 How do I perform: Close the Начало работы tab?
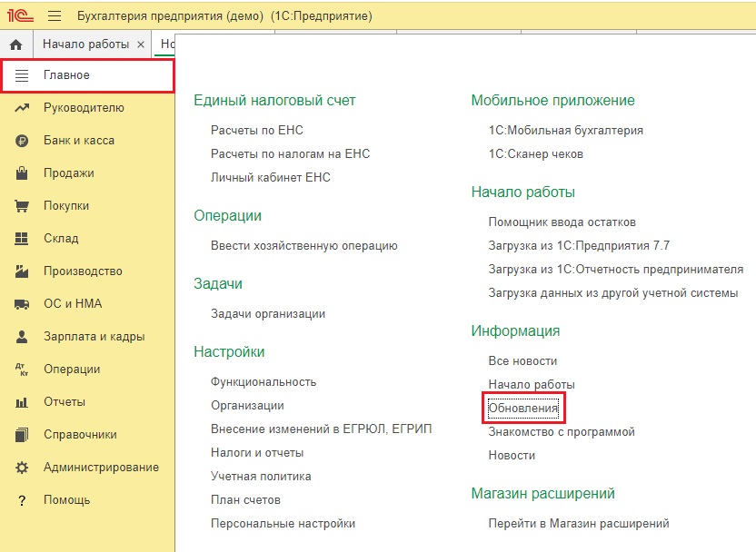(141, 44)
